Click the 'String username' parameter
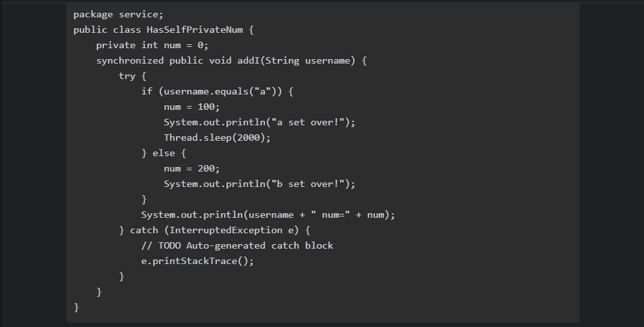The image size is (644, 327). [310, 61]
